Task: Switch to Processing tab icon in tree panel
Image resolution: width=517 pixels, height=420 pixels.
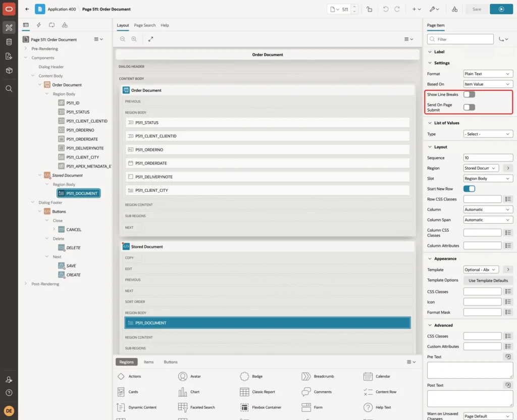Action: (x=52, y=25)
